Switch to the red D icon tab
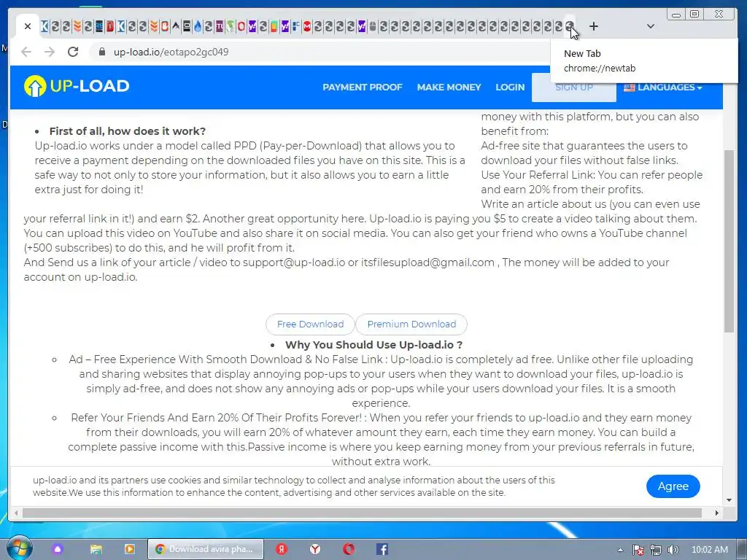This screenshot has width=747, height=560. pyautogui.click(x=110, y=26)
